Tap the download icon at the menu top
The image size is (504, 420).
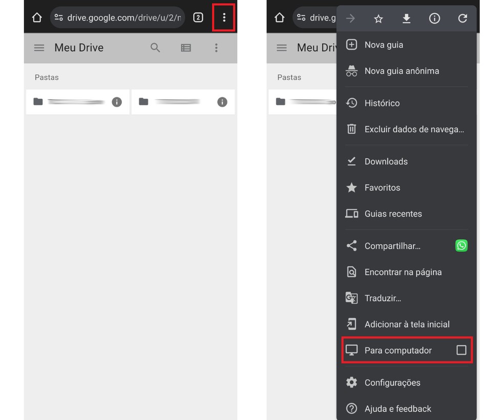coord(406,18)
